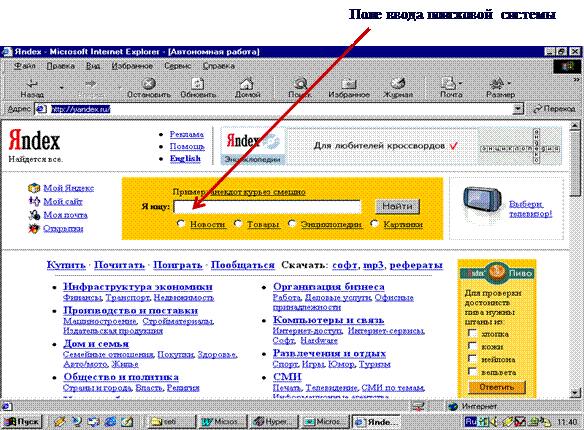Open the Файл menu
This screenshot has width=584, height=430.
[x=25, y=66]
